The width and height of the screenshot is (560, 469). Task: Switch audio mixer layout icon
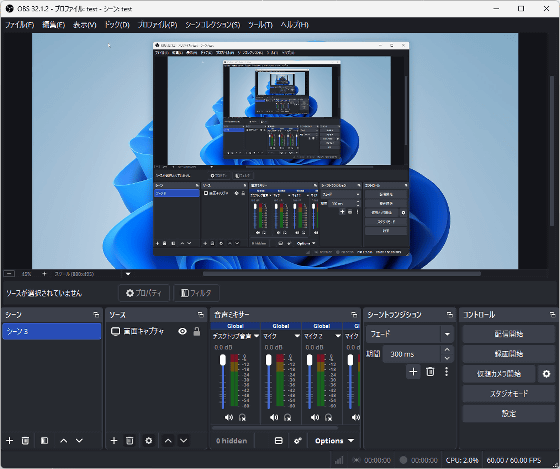coord(279,441)
